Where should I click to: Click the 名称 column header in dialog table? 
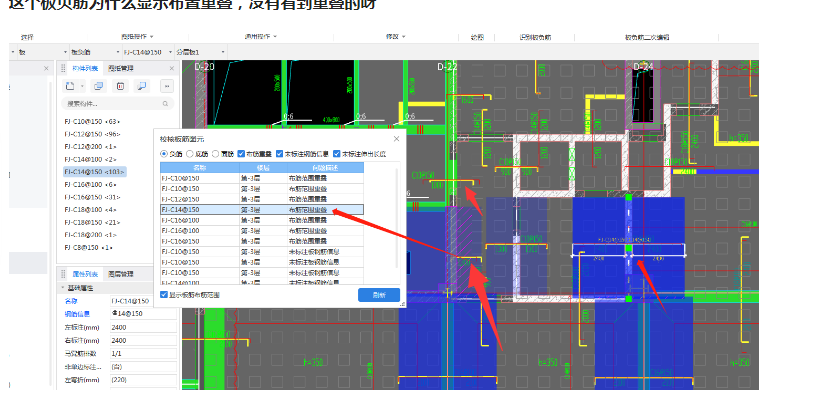200,168
